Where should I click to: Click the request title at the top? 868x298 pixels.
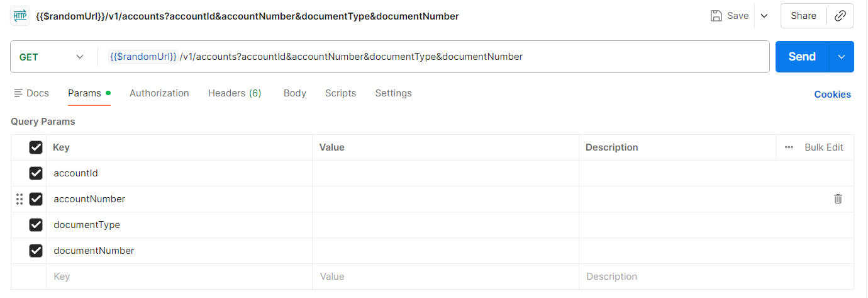click(248, 16)
